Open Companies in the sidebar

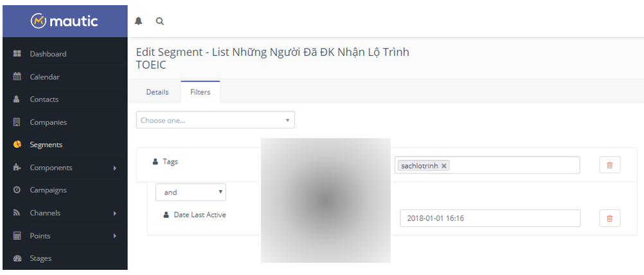click(x=48, y=122)
